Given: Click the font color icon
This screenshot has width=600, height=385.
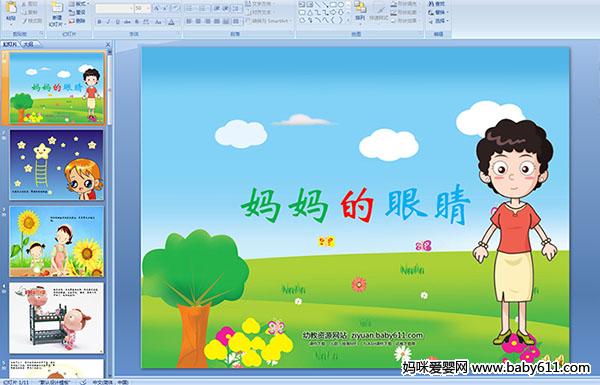Looking at the screenshot, I should point(171,22).
